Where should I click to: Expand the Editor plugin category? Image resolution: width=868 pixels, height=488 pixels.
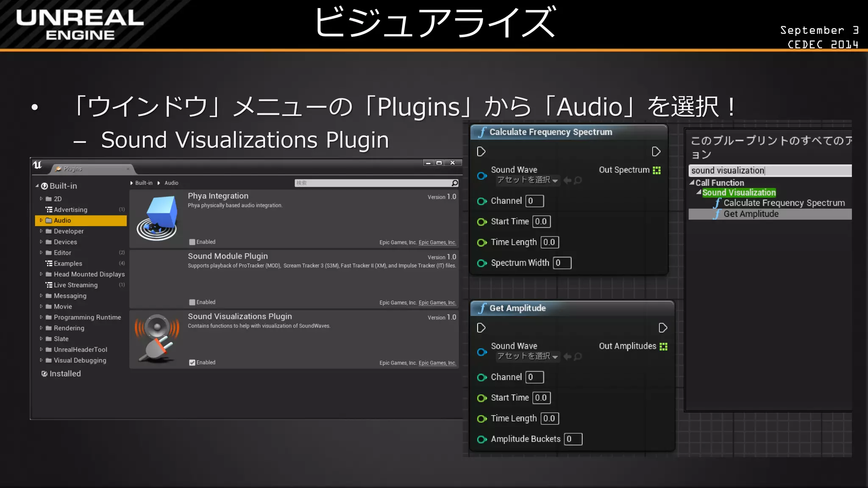[41, 252]
